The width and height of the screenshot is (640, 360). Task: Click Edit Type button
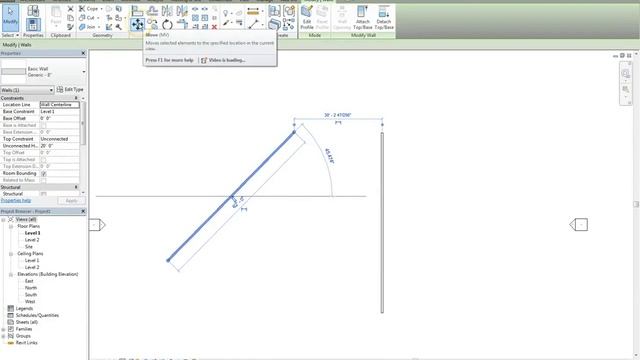click(70, 89)
